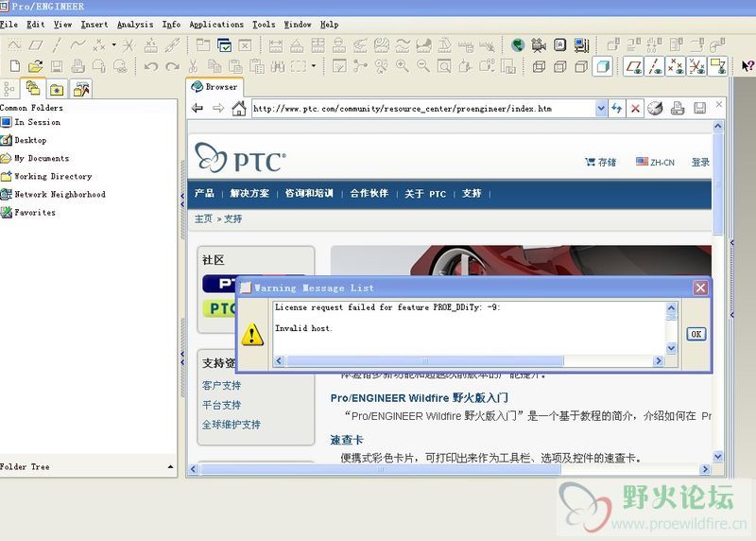This screenshot has width=756, height=541.
Task: Switch to the Folder Browser tab
Action: pyautogui.click(x=33, y=88)
